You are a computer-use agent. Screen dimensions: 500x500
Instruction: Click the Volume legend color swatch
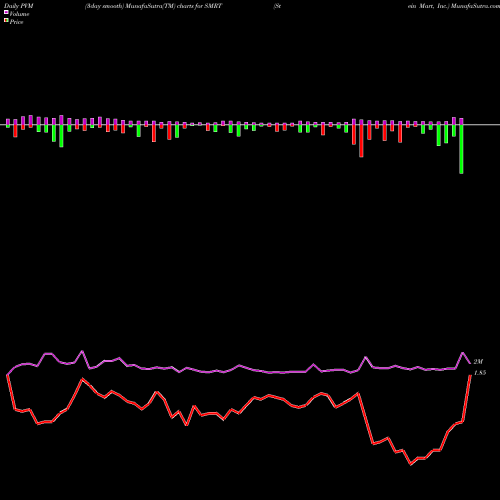click(x=6, y=12)
